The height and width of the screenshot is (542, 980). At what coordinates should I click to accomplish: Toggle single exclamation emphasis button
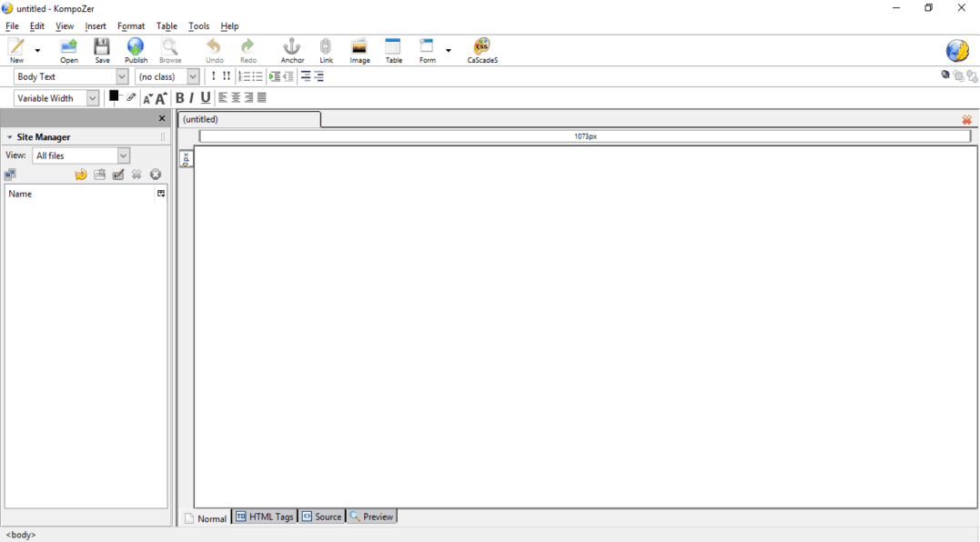click(213, 76)
